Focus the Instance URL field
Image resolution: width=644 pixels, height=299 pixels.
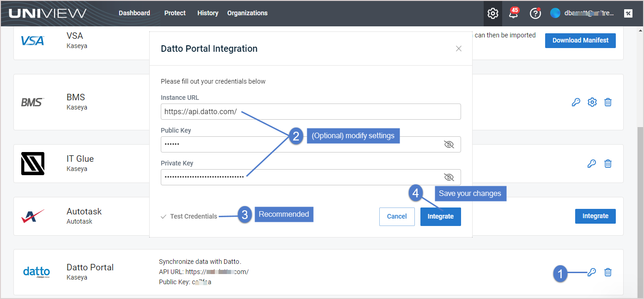pos(311,111)
